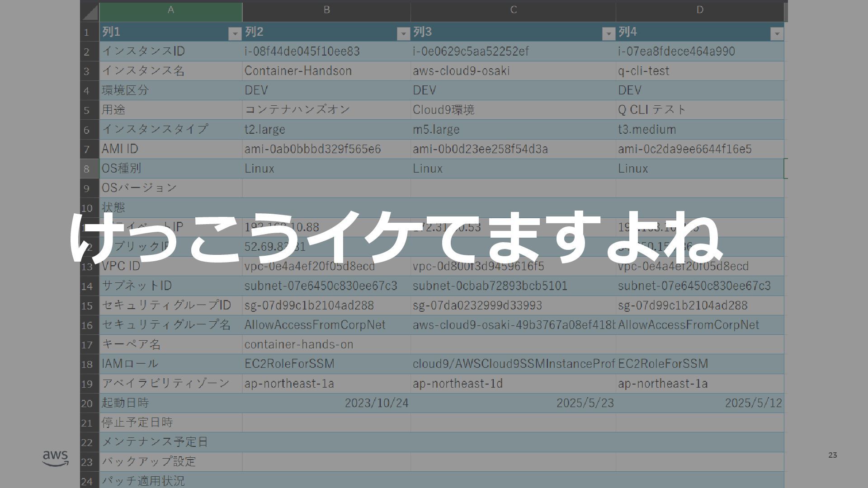Select column B header
The width and height of the screenshot is (868, 488).
(x=326, y=10)
